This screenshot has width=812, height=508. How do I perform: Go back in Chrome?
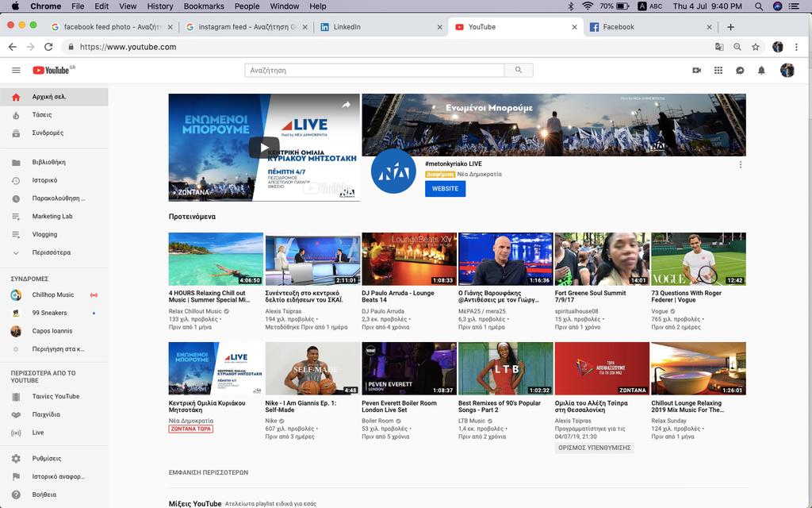coord(13,47)
